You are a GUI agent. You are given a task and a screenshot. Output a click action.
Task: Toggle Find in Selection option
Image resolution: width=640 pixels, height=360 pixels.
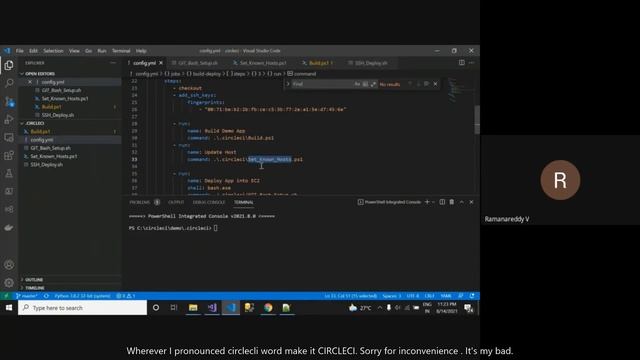click(426, 84)
